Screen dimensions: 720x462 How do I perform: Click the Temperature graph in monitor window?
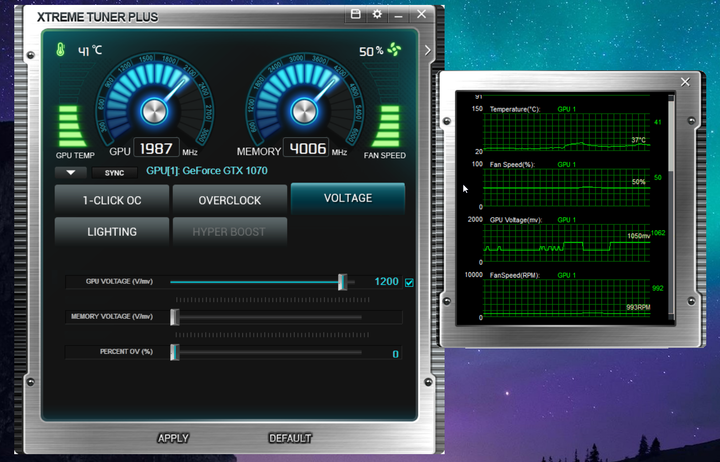567,132
